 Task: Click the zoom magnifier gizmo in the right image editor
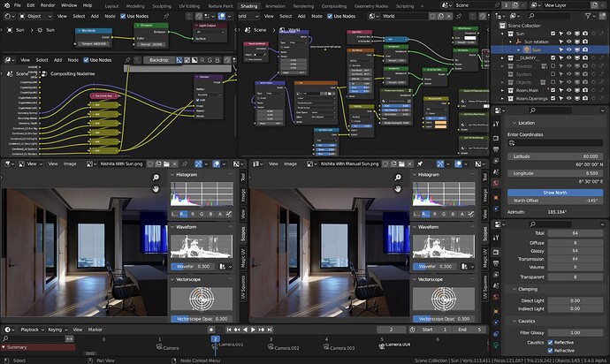tap(398, 178)
